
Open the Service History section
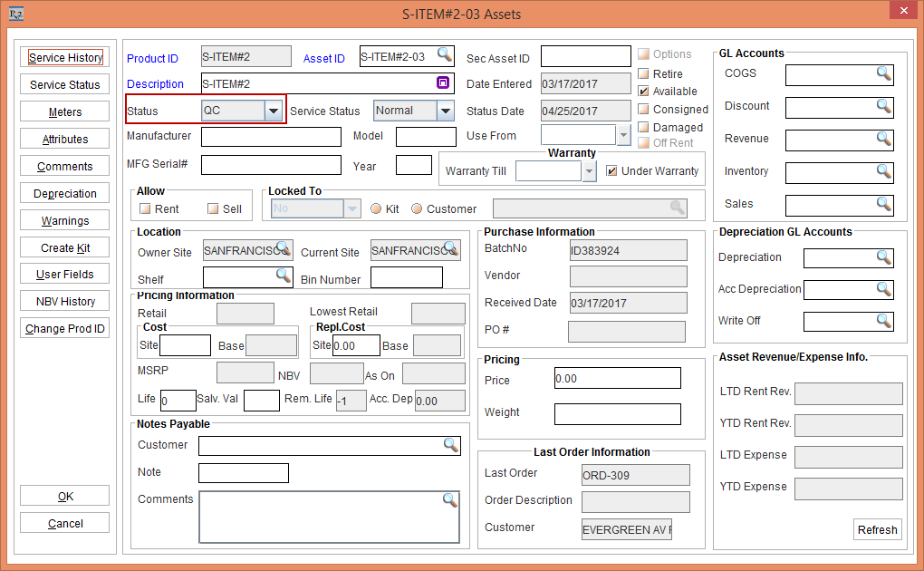(x=65, y=58)
